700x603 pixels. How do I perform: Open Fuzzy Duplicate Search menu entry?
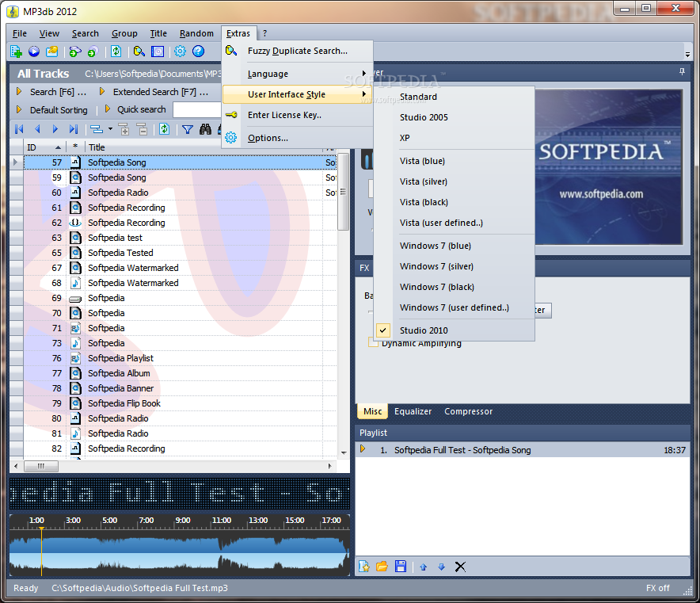click(x=297, y=51)
